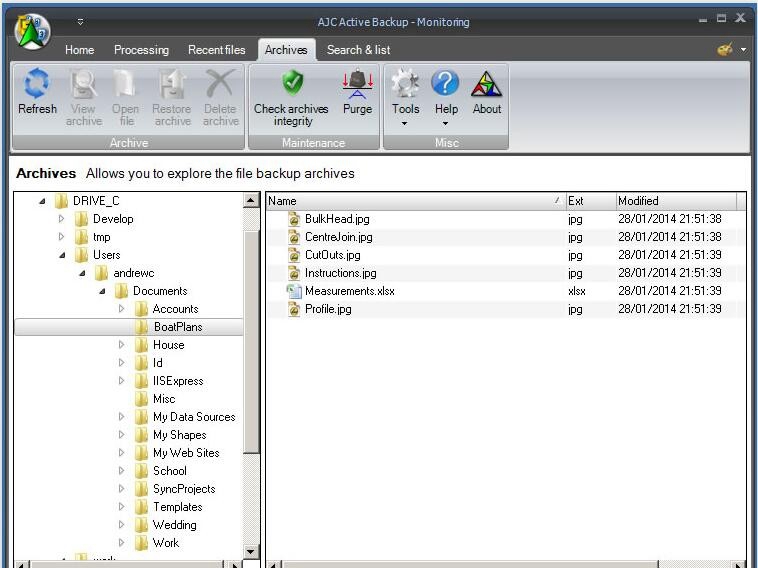
Task: Sort by the Name column header
Action: point(415,201)
